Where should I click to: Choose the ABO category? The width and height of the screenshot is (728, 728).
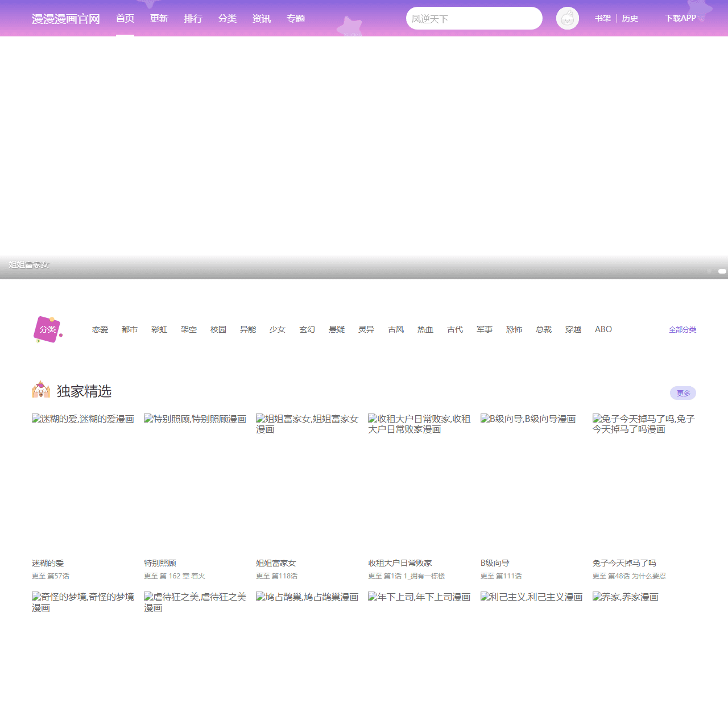click(603, 329)
